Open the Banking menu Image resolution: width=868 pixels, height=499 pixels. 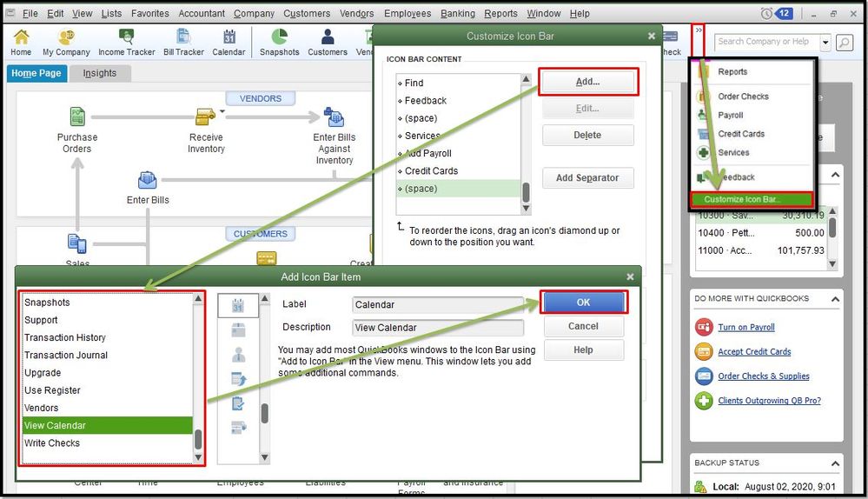(x=458, y=13)
